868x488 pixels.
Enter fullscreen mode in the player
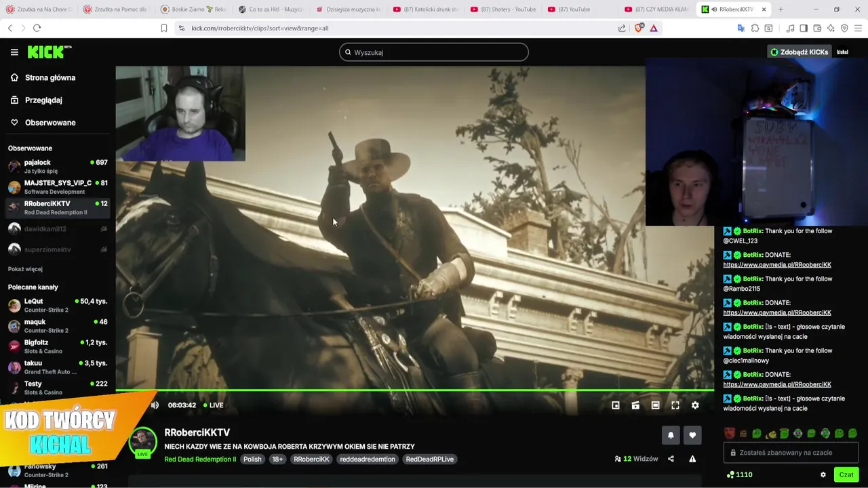[675, 405]
